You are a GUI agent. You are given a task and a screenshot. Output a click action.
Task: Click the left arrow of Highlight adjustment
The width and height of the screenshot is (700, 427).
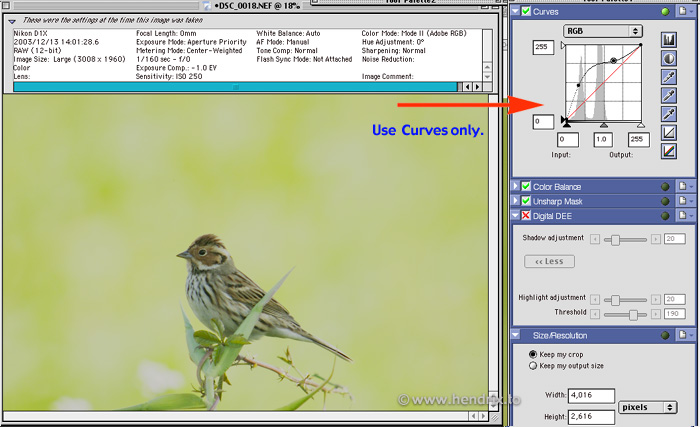[595, 300]
